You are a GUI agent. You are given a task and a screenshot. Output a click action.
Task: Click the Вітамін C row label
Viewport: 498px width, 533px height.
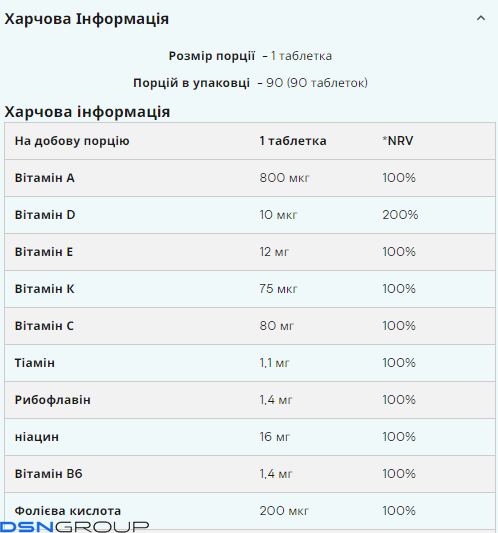tap(44, 326)
